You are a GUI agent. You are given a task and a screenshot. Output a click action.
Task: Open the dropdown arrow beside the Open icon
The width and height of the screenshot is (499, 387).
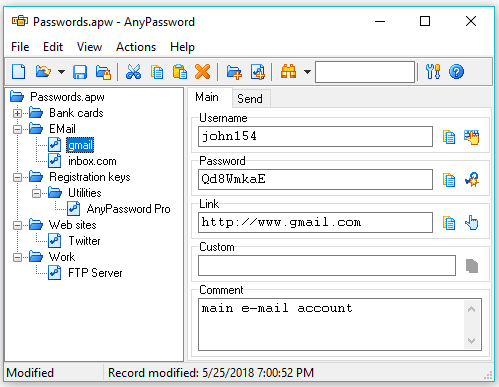pos(61,72)
